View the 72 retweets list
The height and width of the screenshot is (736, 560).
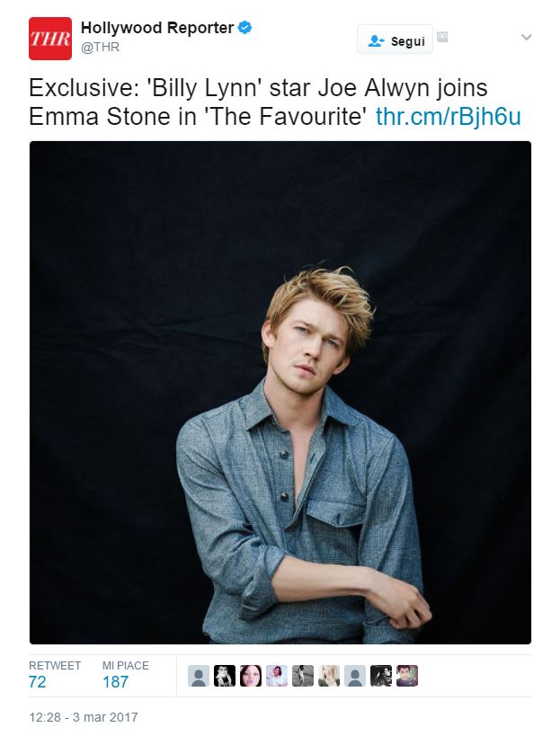point(55,675)
